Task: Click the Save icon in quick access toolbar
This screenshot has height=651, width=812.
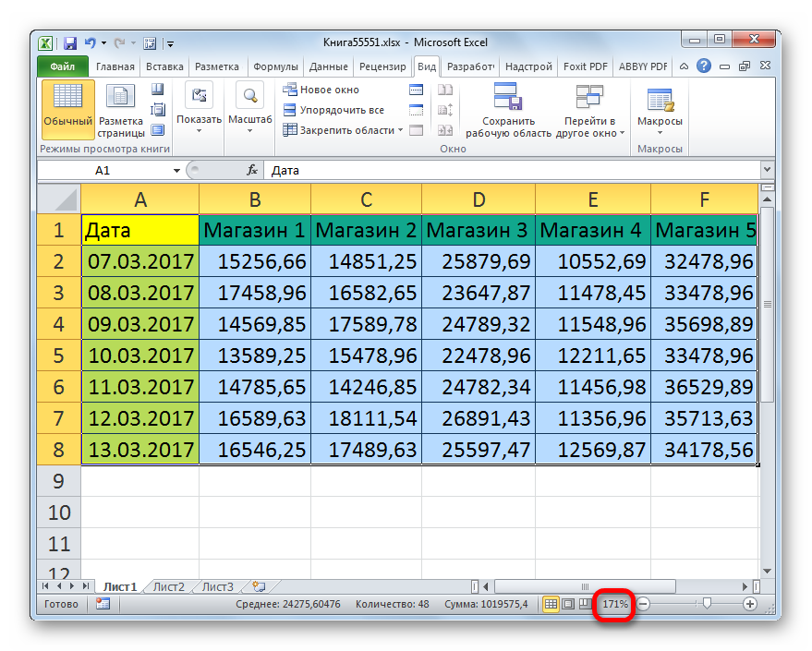Action: 70,43
